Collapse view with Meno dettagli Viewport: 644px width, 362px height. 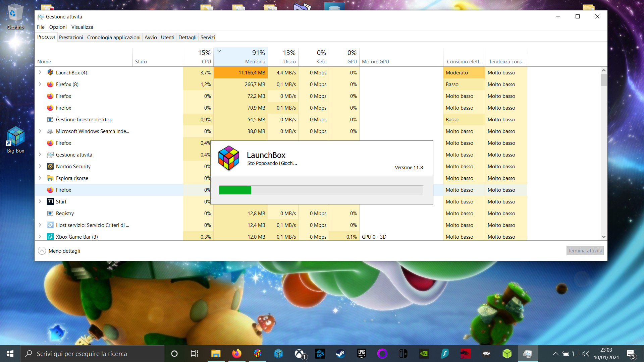59,251
